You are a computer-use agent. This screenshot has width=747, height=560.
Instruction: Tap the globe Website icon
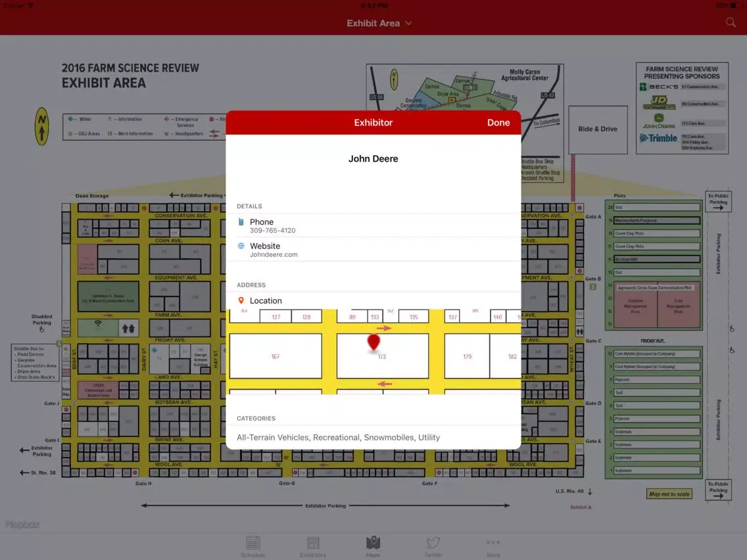(241, 246)
